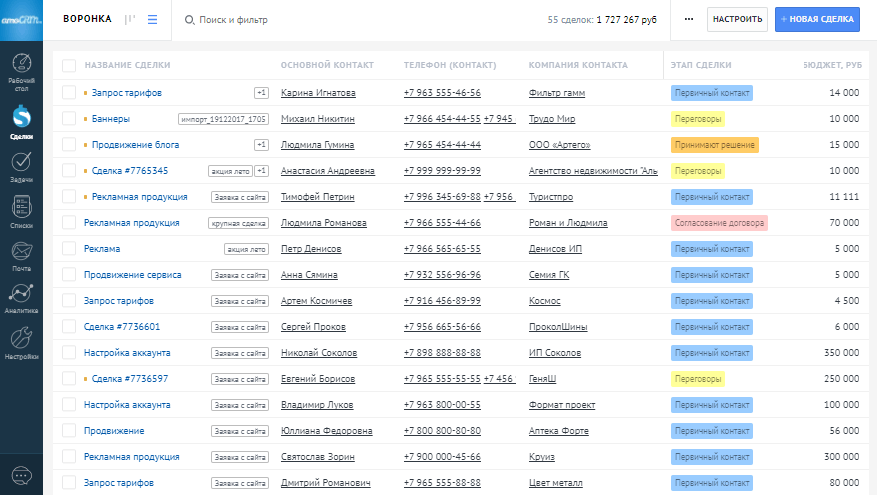The height and width of the screenshot is (495, 877).
Task: Sort by Этап сделки column header
Action: 701,66
